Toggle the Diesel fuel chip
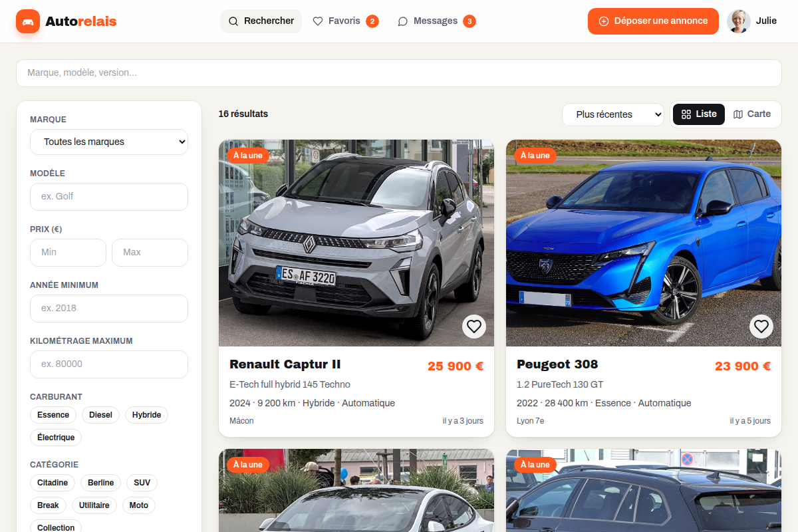 (100, 415)
